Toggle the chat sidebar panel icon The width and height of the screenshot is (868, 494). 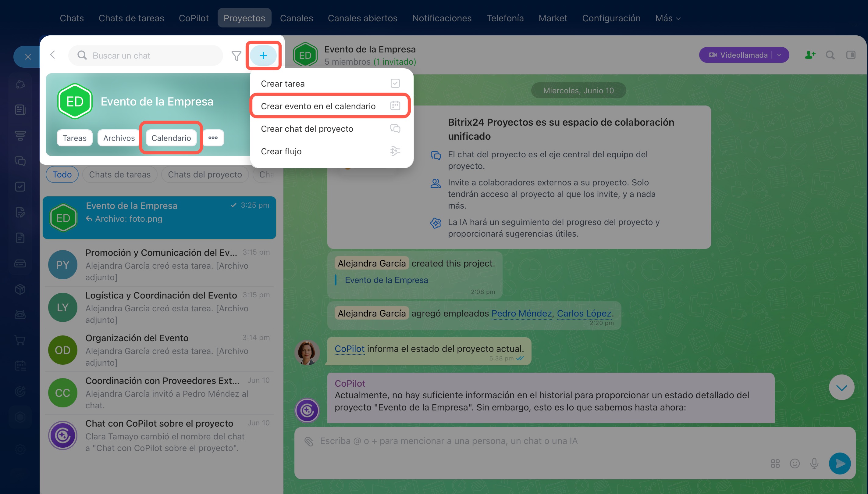(851, 55)
